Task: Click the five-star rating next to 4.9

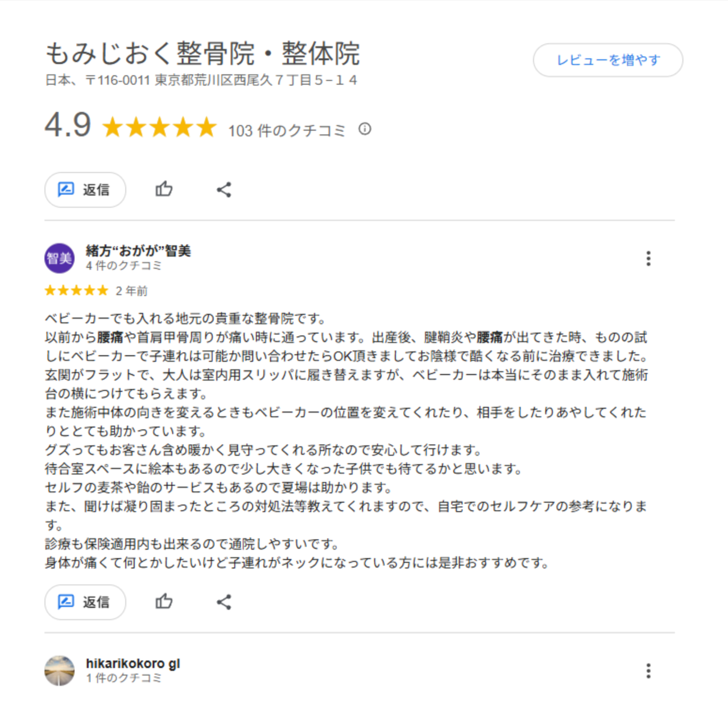Action: coord(160,127)
